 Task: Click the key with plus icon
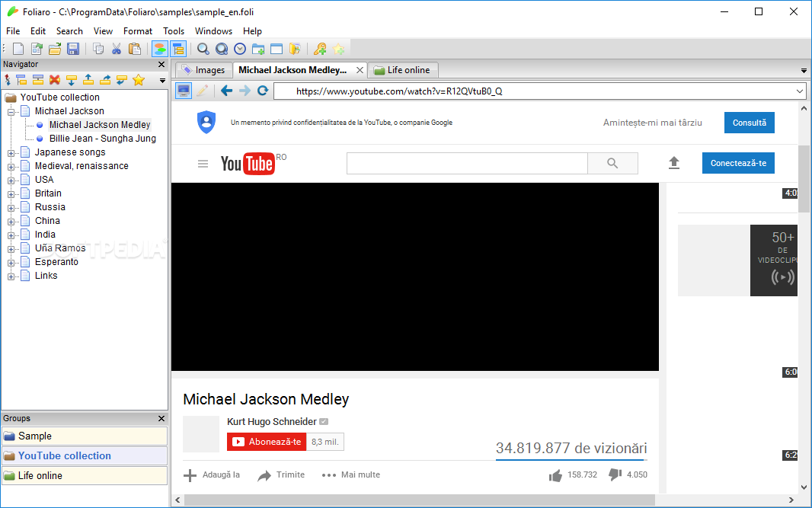tap(320, 49)
